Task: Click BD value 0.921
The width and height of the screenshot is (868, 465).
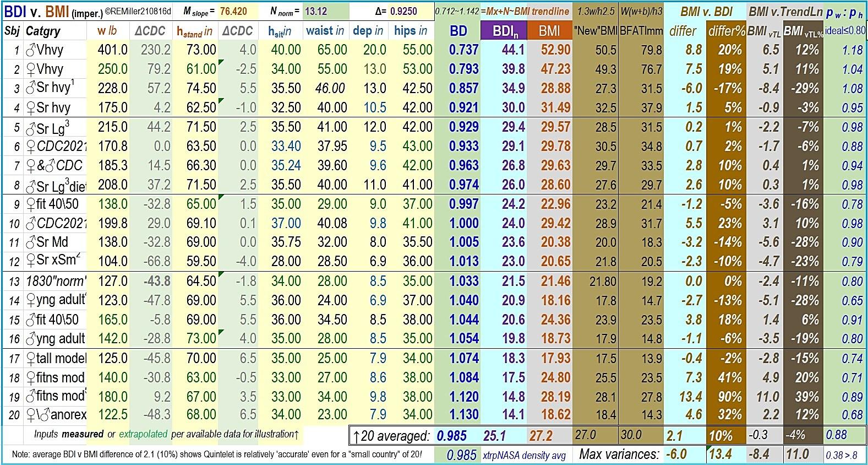Action: coord(463,107)
